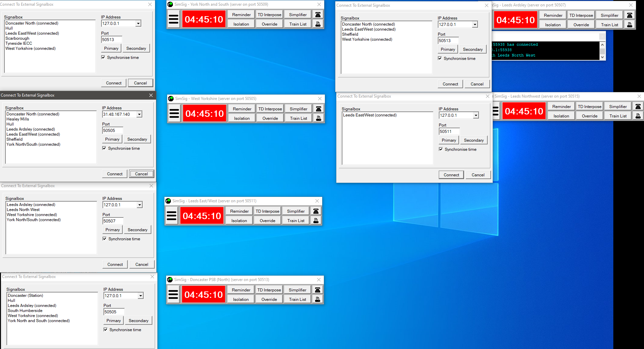644x349 pixels.
Task: Click SimSig app icon in Doncaster PSB title bar
Action: 170,280
